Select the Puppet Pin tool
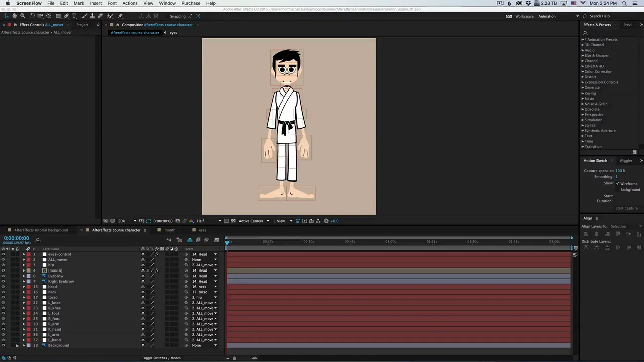644x362 pixels. (120, 16)
